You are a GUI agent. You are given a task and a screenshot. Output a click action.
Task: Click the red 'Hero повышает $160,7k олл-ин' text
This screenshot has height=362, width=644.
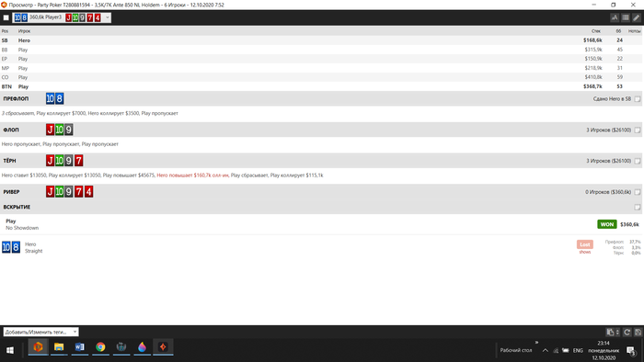192,175
